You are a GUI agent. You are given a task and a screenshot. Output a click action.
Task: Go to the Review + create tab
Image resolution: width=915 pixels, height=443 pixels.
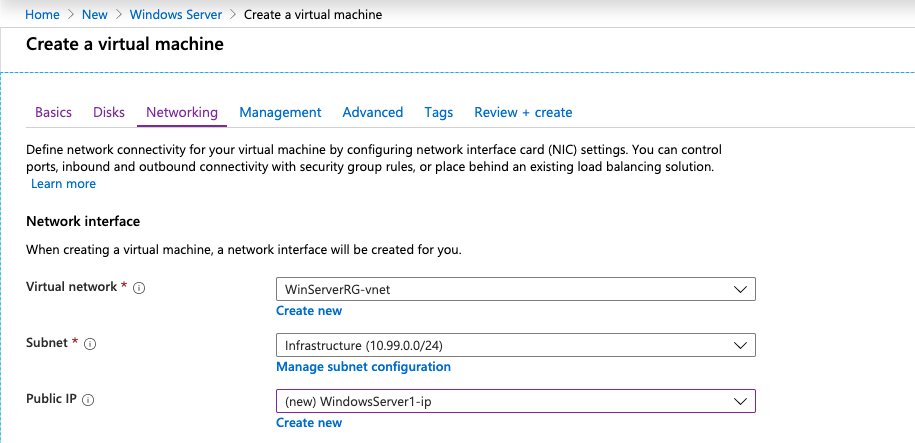click(523, 112)
